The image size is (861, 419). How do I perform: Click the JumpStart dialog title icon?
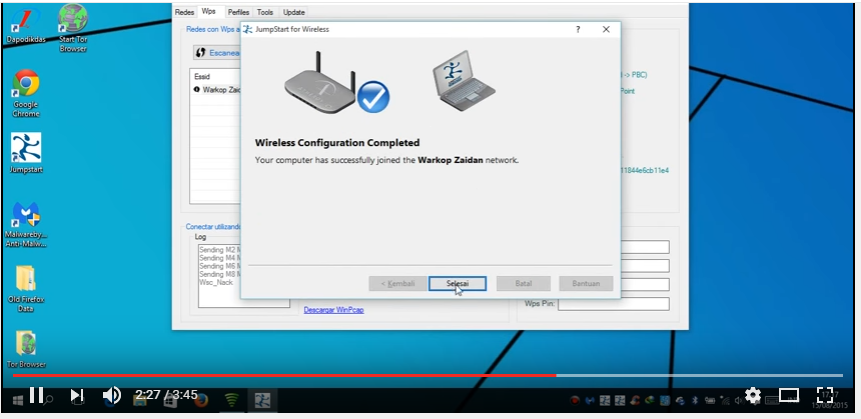pyautogui.click(x=248, y=29)
